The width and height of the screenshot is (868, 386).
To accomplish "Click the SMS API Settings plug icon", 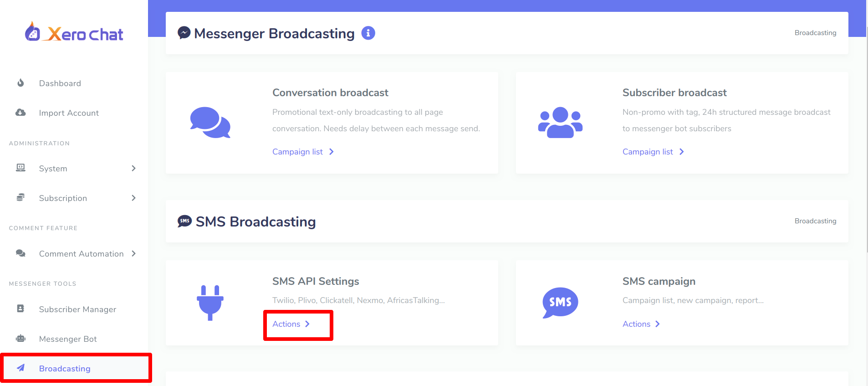I will click(210, 303).
